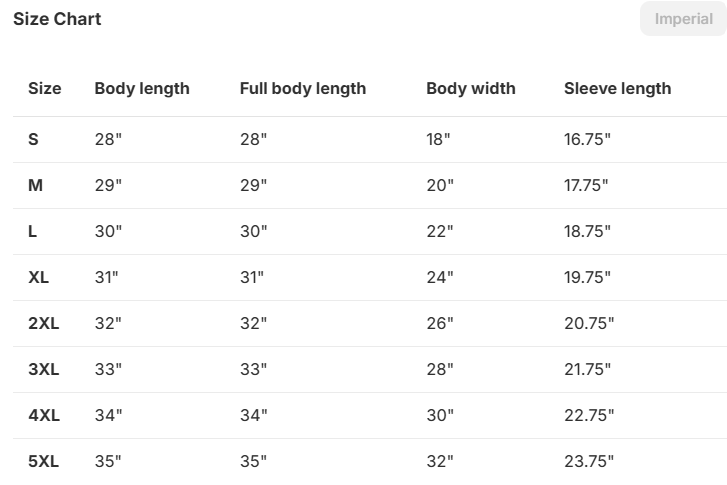
Task: Click the Body length column header
Action: 142,88
